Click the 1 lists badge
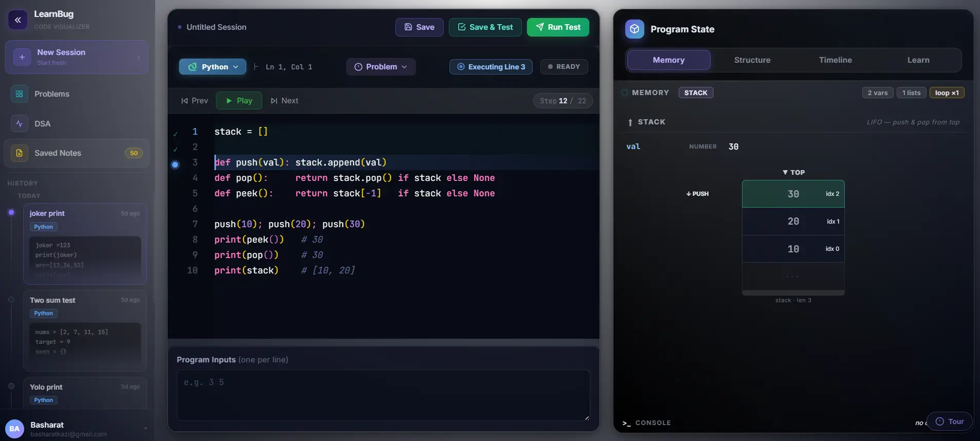 pyautogui.click(x=912, y=93)
